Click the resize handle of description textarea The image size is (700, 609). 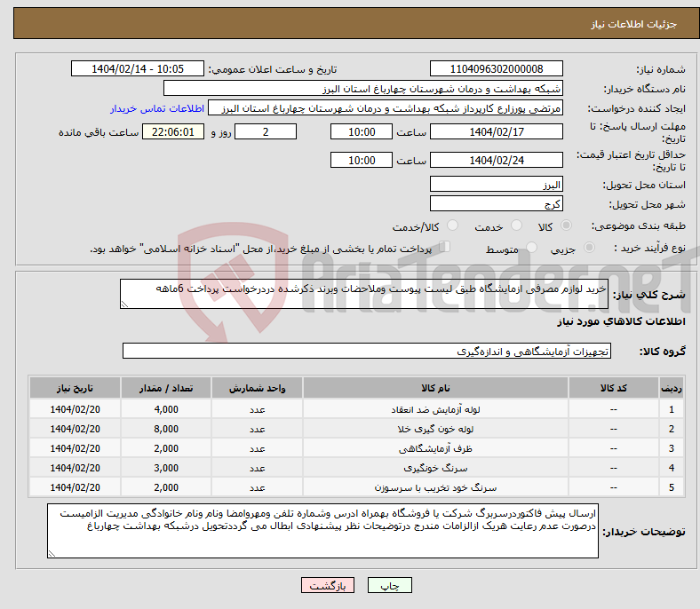tap(124, 304)
